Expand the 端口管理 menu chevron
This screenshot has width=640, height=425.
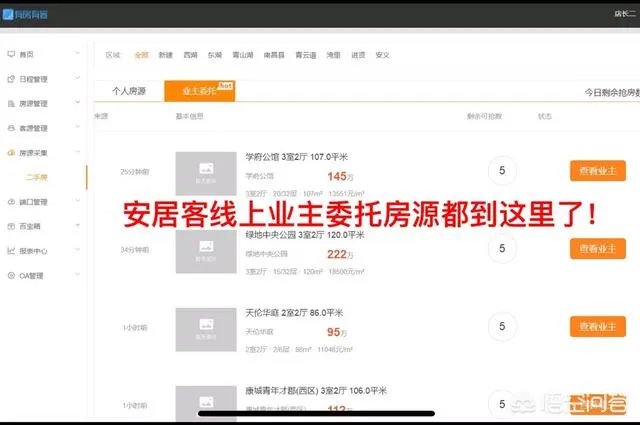click(x=77, y=200)
